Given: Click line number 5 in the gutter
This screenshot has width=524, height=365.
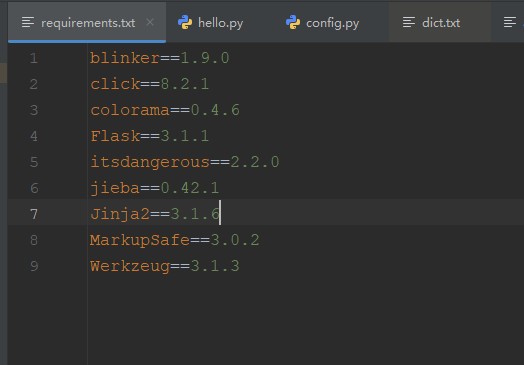Looking at the screenshot, I should 34,162.
